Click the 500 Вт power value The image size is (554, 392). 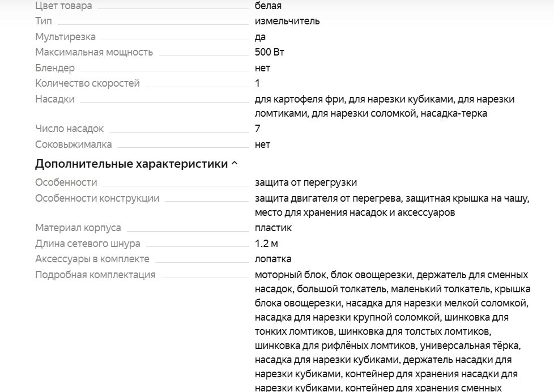(x=270, y=52)
